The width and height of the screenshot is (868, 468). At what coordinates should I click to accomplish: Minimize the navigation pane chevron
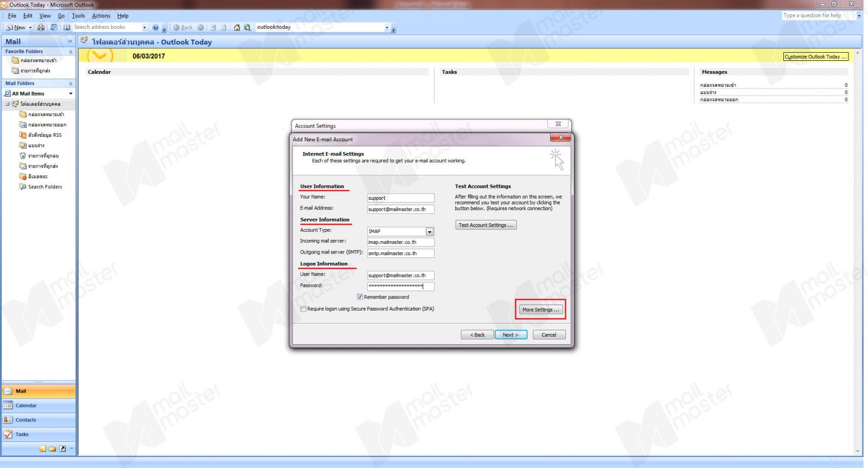click(70, 41)
